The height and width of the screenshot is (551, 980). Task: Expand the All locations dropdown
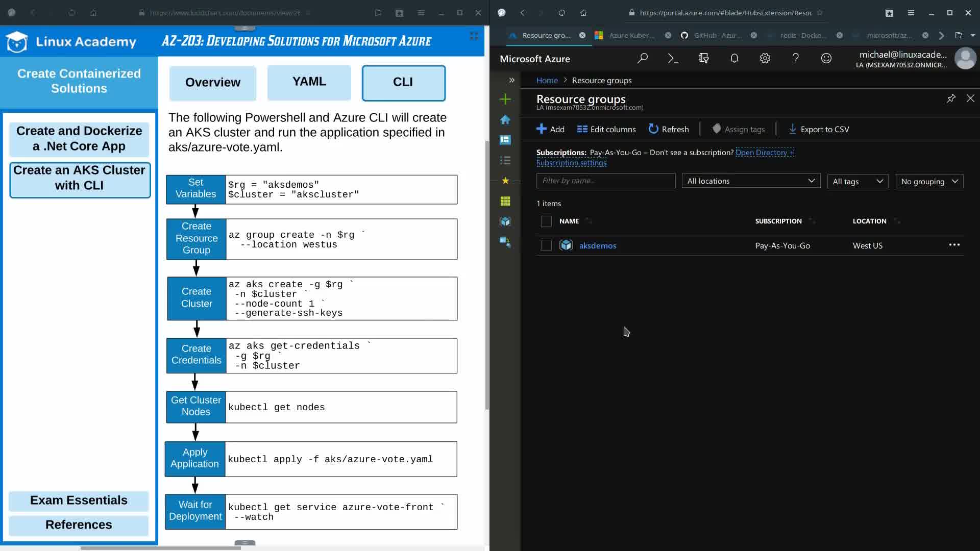pos(751,181)
